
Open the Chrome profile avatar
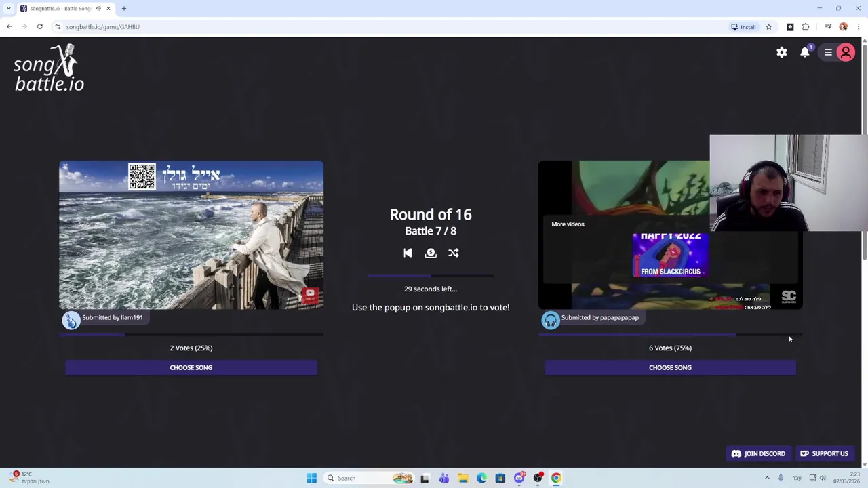coord(843,27)
